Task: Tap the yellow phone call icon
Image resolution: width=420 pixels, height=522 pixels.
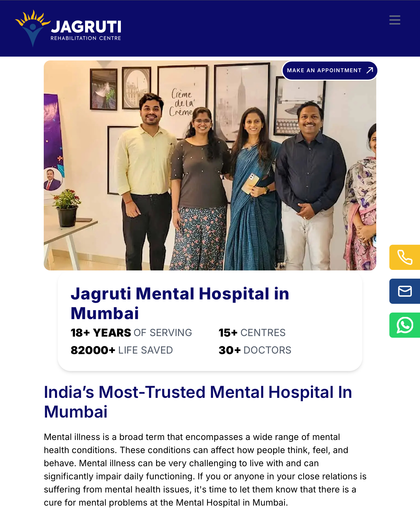Action: coord(405,257)
